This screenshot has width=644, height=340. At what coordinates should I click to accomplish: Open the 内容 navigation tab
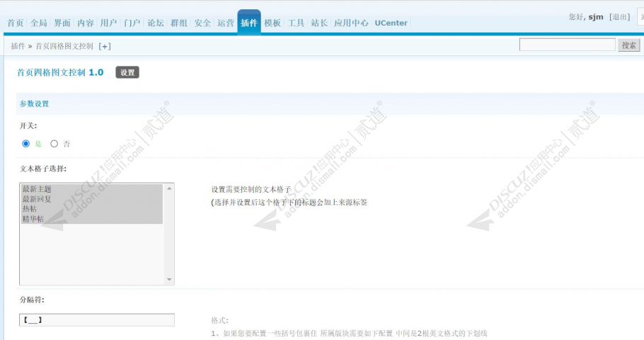click(86, 23)
